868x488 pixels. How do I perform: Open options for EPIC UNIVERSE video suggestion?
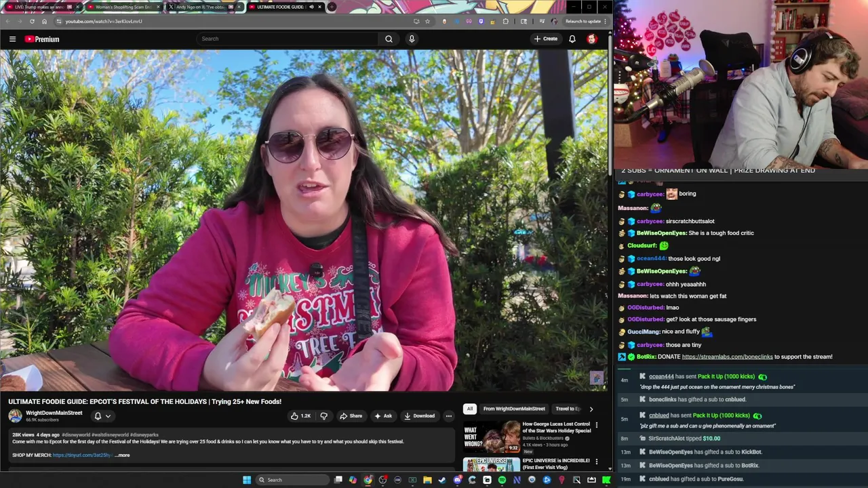click(x=597, y=462)
